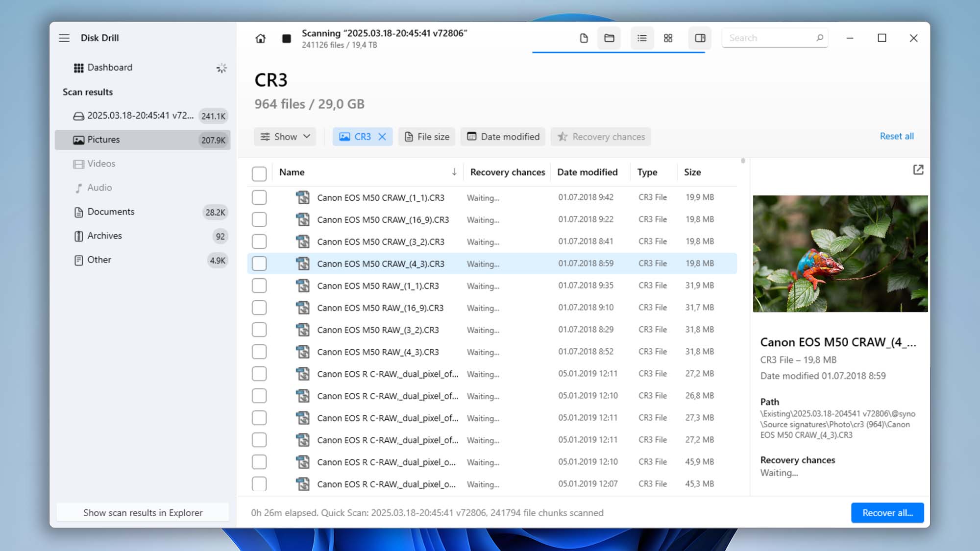Toggle the preview side panel icon
Viewport: 980px width, 551px height.
pos(700,38)
